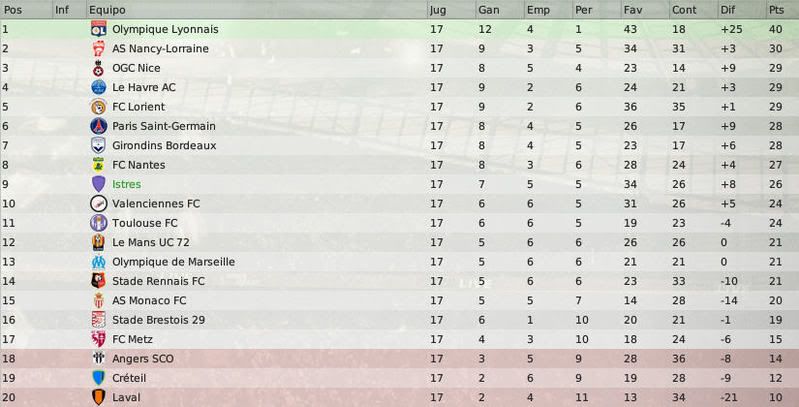The height and width of the screenshot is (407, 799).
Task: Click the Stade Rennais FC badge
Action: coord(98,281)
